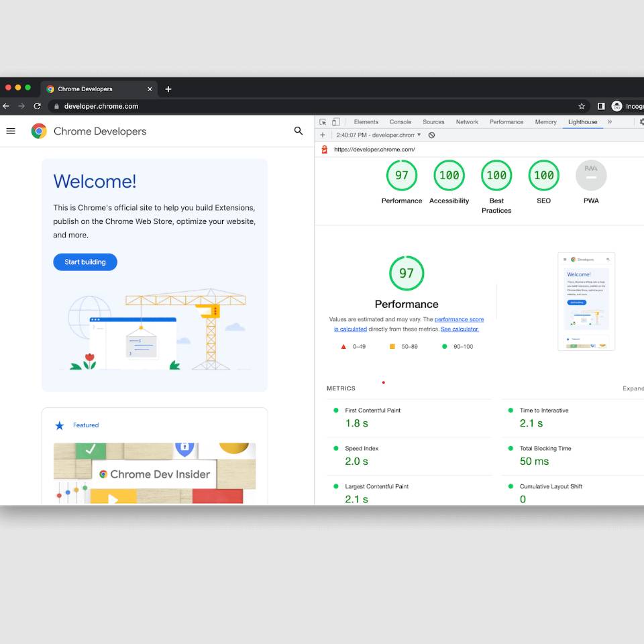The width and height of the screenshot is (644, 644).
Task: Open the Chrome Dev Insider featured image
Action: click(x=154, y=473)
